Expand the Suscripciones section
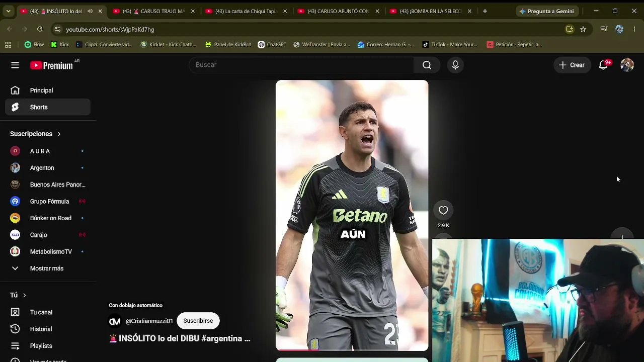The width and height of the screenshot is (644, 362). 35,134
